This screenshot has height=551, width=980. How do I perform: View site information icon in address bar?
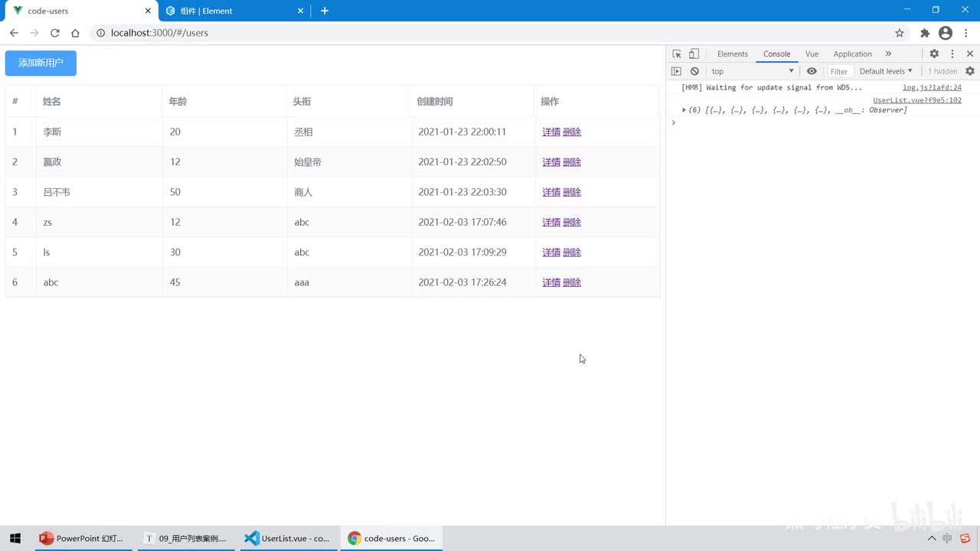[x=101, y=33]
